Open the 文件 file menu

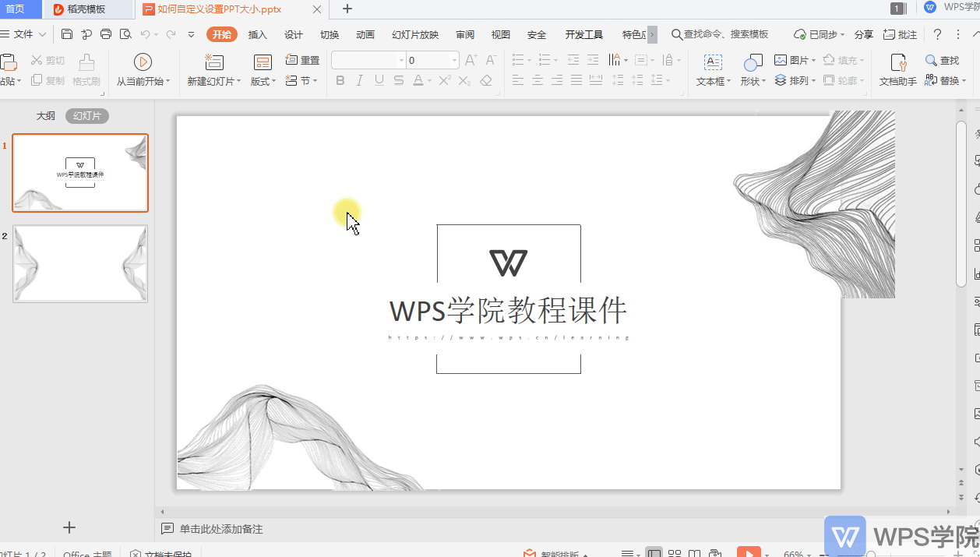[x=23, y=34]
